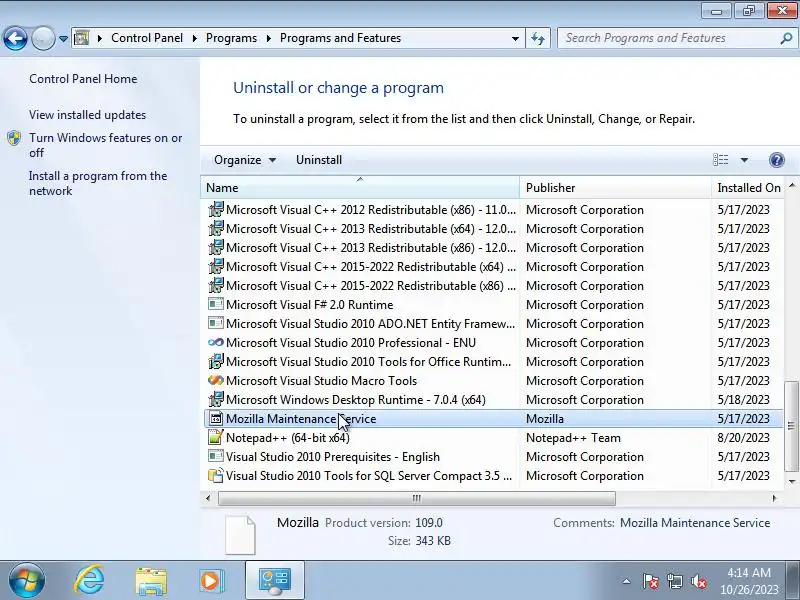
Task: Open Install a program from the network
Action: point(98,183)
